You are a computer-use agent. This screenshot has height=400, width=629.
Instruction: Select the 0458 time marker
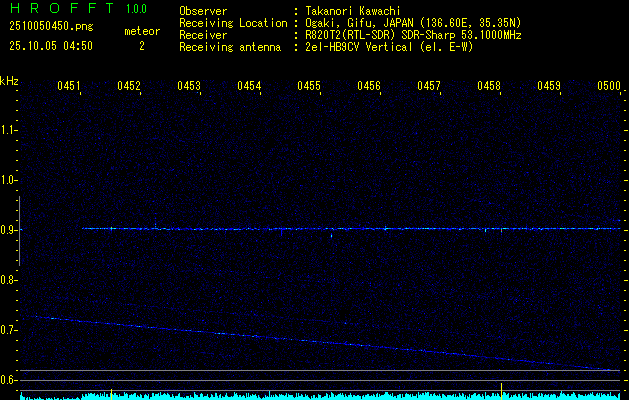pos(489,87)
